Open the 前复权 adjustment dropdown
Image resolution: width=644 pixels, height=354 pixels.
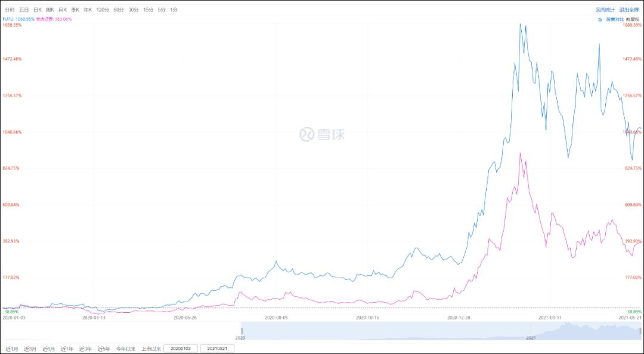pyautogui.click(x=633, y=19)
